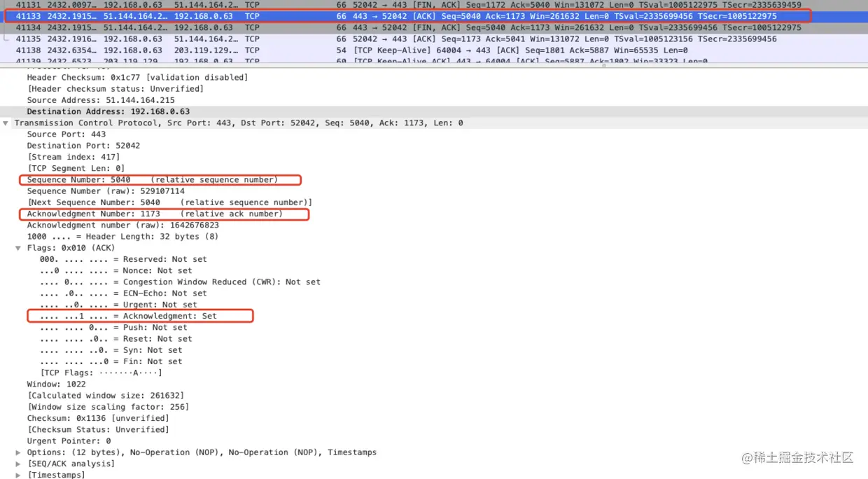Expand the Options (12 bytes) row

point(18,452)
